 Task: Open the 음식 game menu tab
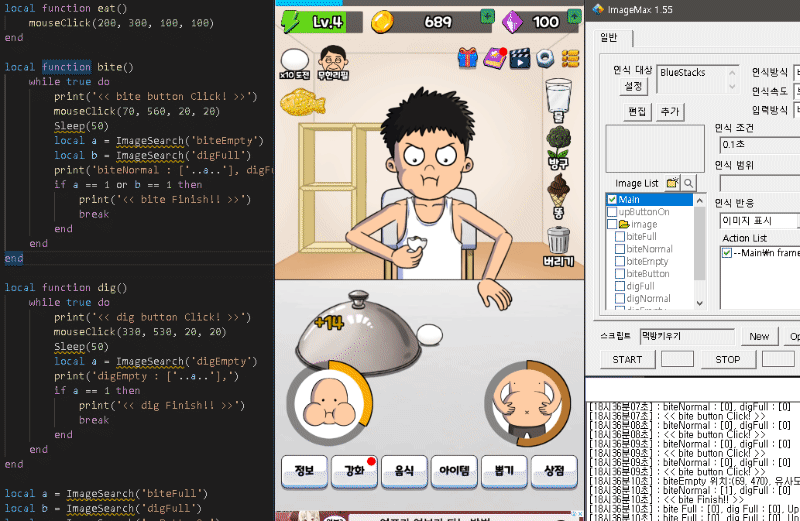[404, 472]
